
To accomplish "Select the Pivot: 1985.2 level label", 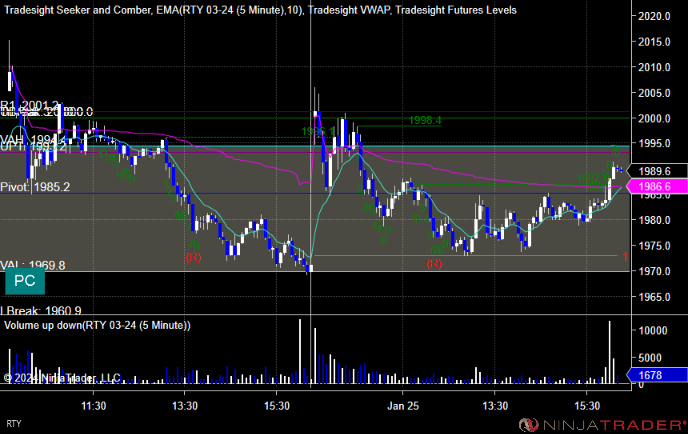I will click(x=35, y=187).
